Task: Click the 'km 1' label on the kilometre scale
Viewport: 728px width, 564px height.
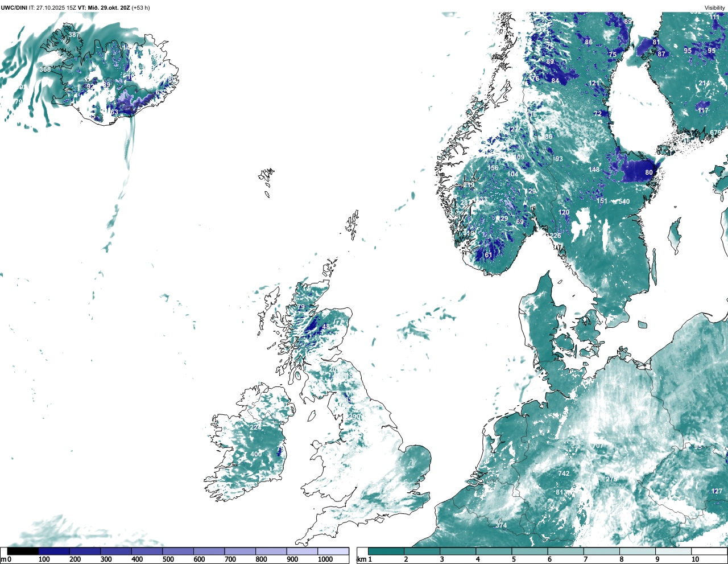Action: click(365, 559)
